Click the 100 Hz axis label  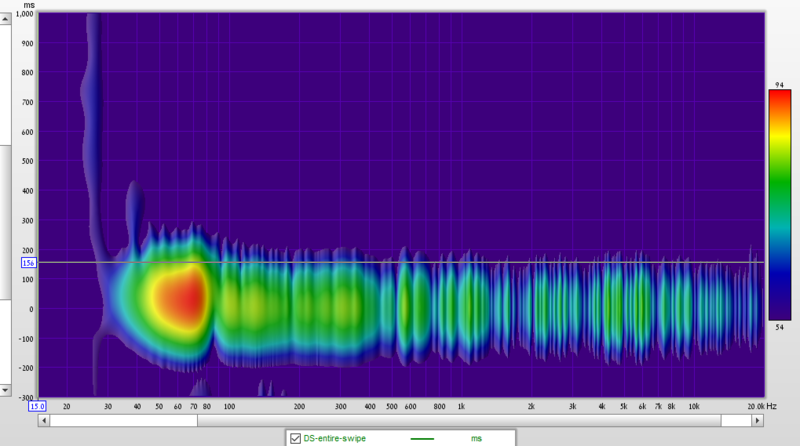point(229,407)
